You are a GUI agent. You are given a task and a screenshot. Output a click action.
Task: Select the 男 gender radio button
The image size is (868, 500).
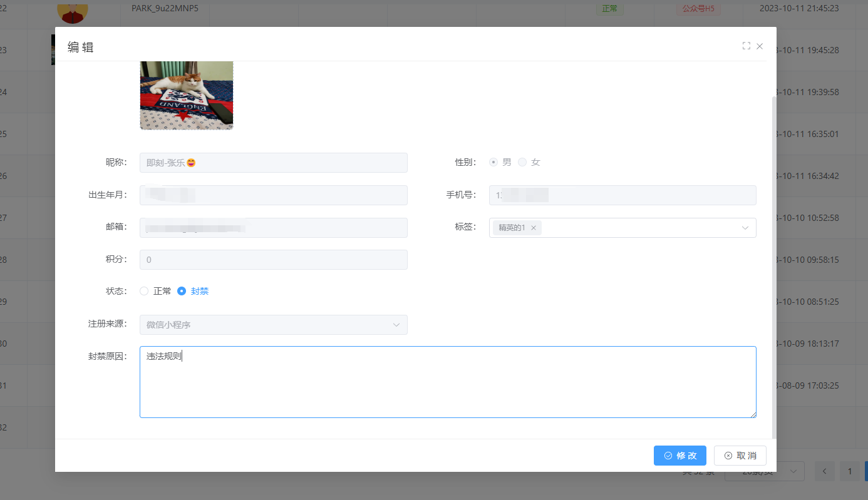(x=493, y=162)
